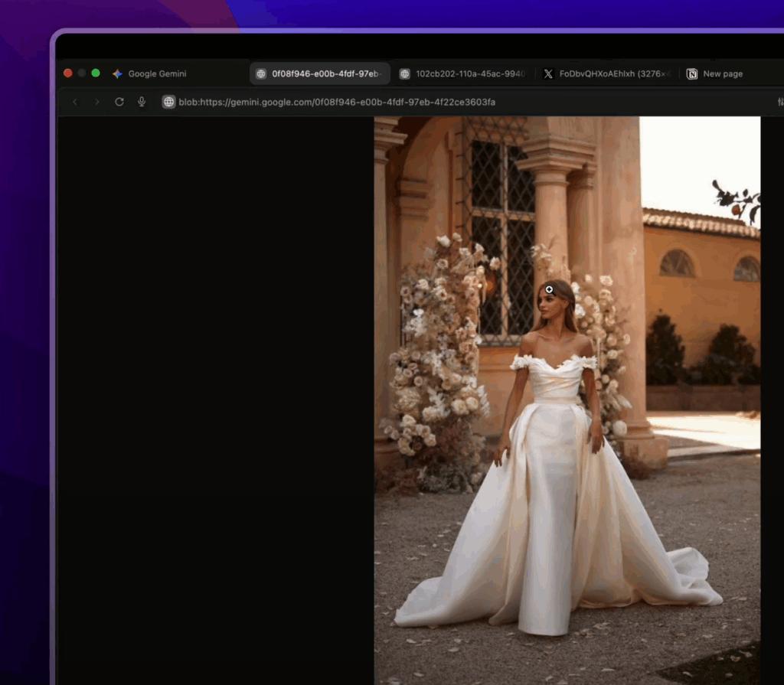Screen dimensions: 784x685
Task: Open the tune controls icon at the address bar's right
Action: coord(780,102)
